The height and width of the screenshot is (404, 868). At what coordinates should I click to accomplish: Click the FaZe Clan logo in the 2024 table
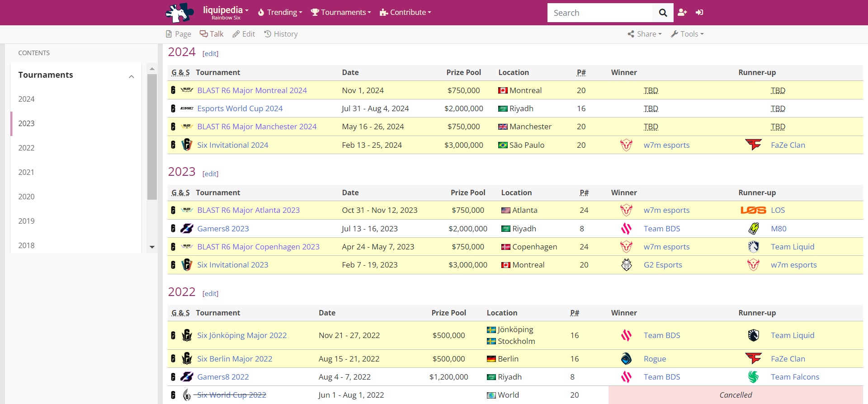(753, 145)
